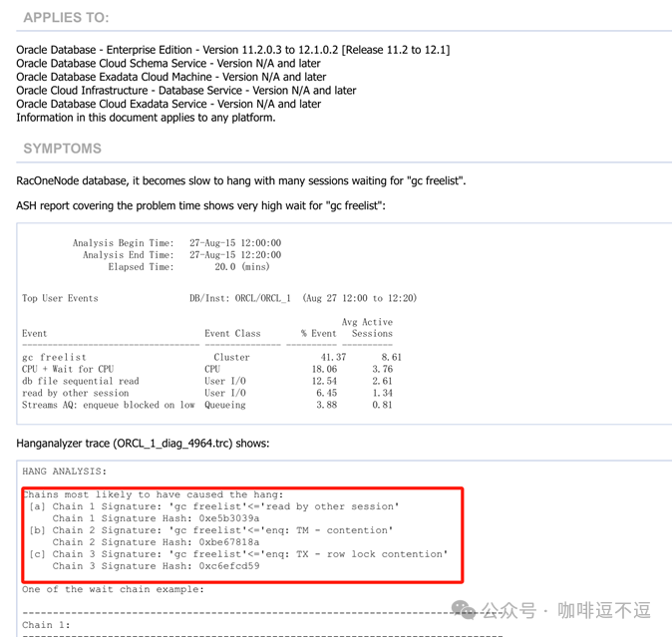The width and height of the screenshot is (672, 637).
Task: Click the Event Class column header
Action: 232,334
